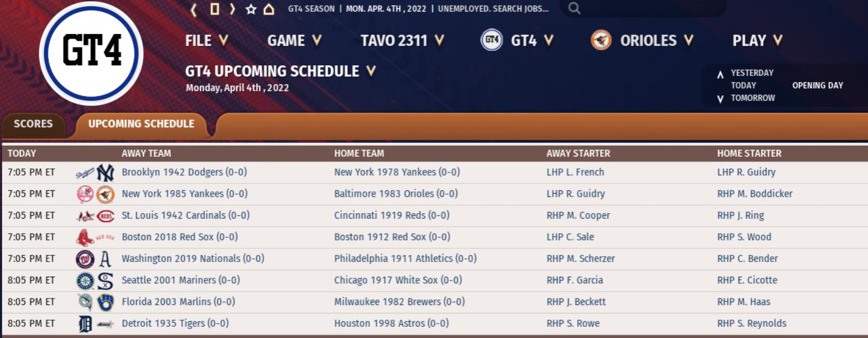Click the Detroit Tigers logo in schedule

pos(86,323)
